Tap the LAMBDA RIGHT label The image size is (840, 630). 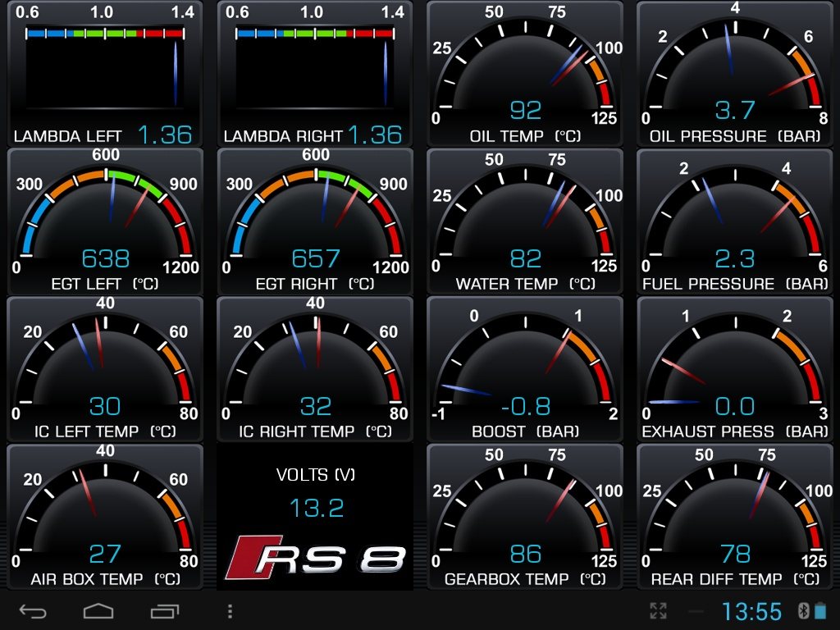pos(283,137)
